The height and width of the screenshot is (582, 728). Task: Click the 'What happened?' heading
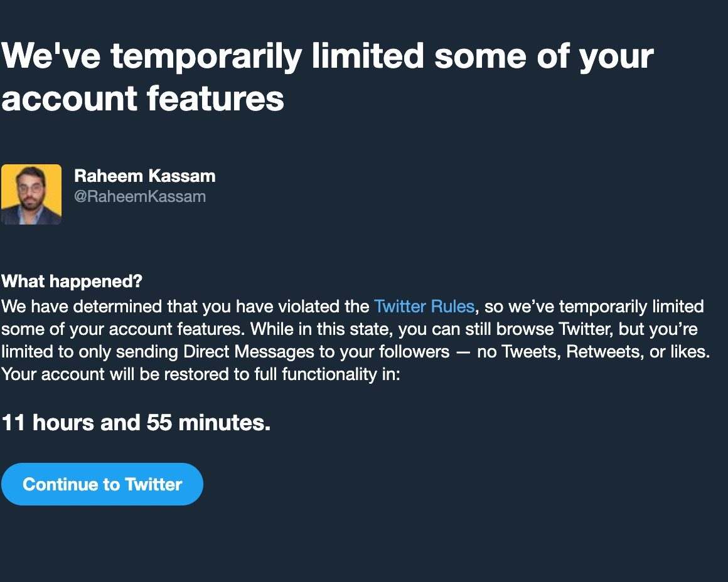[x=72, y=282]
